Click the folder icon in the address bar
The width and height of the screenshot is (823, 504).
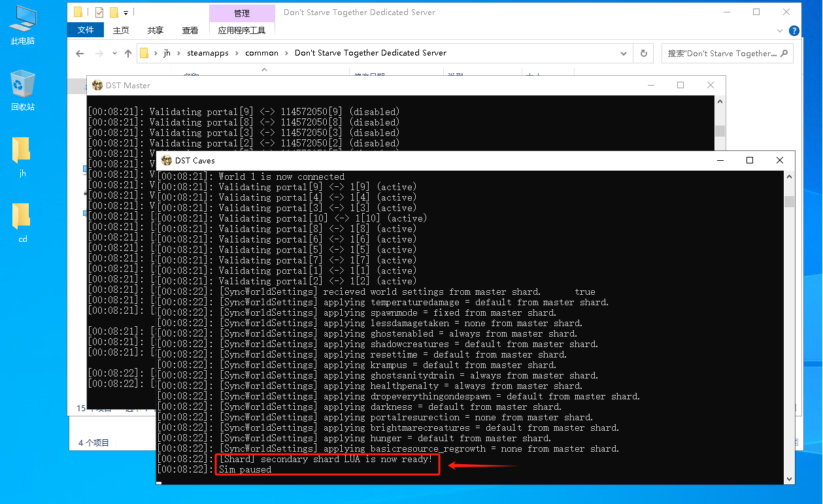point(144,53)
